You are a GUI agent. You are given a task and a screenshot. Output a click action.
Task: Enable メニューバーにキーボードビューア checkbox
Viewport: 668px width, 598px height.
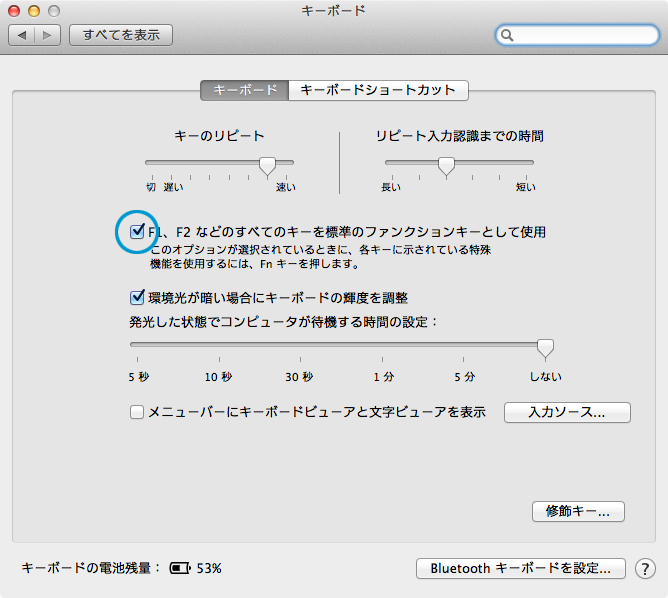pos(138,411)
